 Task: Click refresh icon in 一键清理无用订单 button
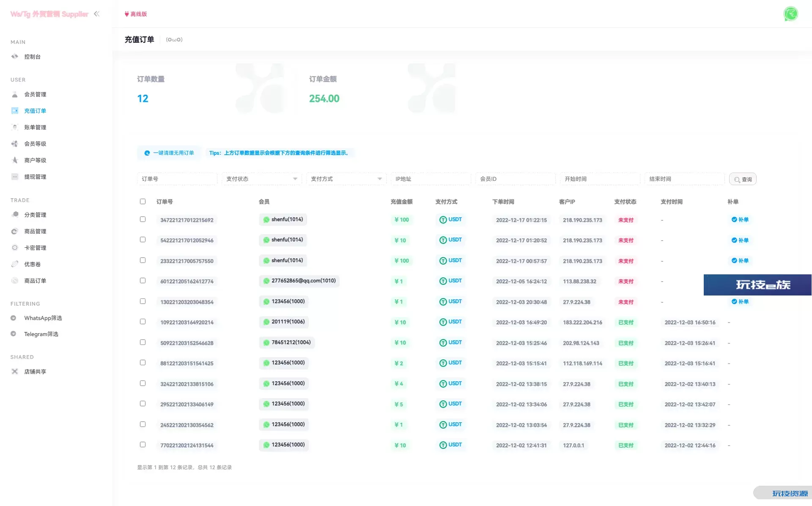(147, 153)
